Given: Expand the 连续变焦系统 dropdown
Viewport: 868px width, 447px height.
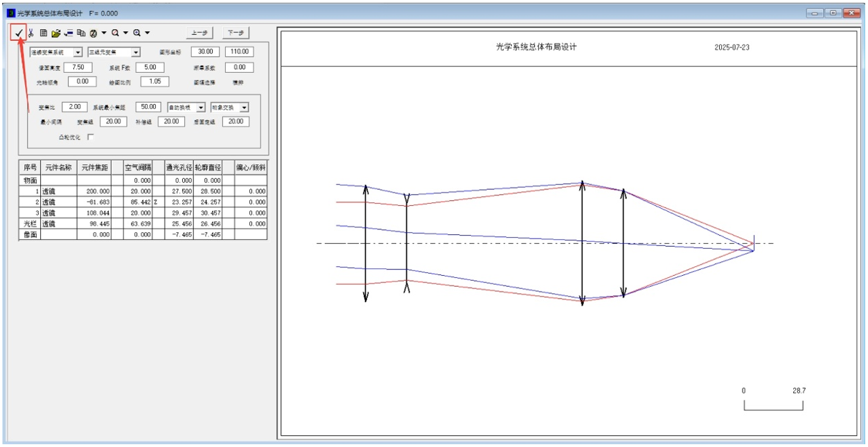Looking at the screenshot, I should click(x=78, y=52).
